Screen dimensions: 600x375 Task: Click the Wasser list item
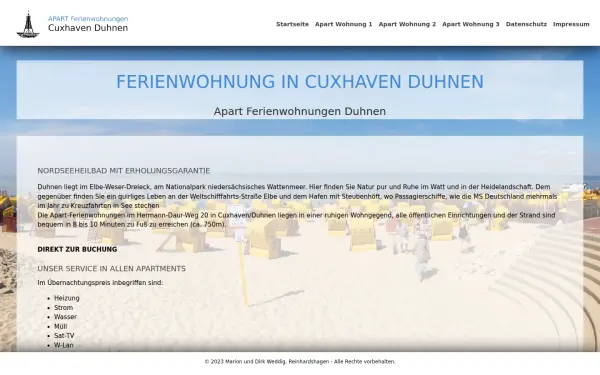tap(65, 317)
